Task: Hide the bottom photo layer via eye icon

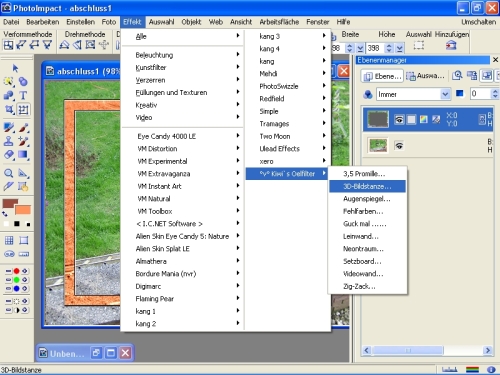Action: (x=399, y=146)
